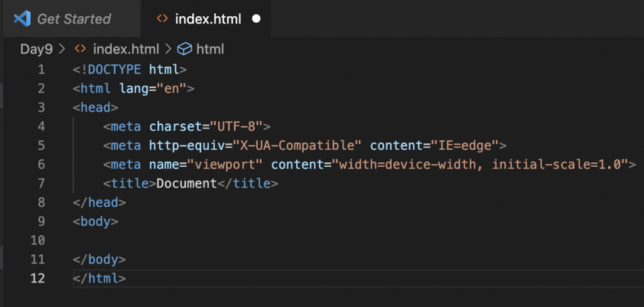
Task: Click the VS Code logo on Get Started tab
Action: click(22, 18)
